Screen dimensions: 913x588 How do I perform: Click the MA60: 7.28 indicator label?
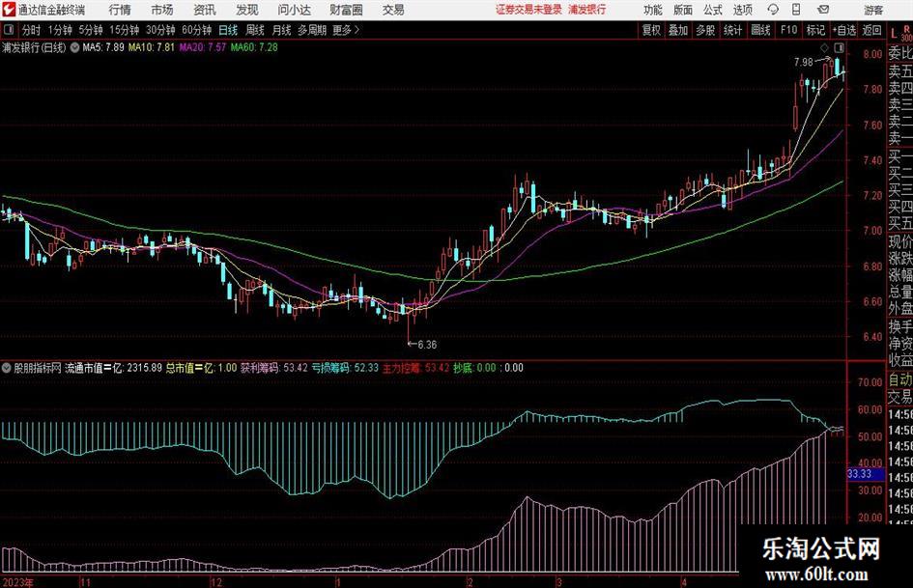tap(254, 47)
